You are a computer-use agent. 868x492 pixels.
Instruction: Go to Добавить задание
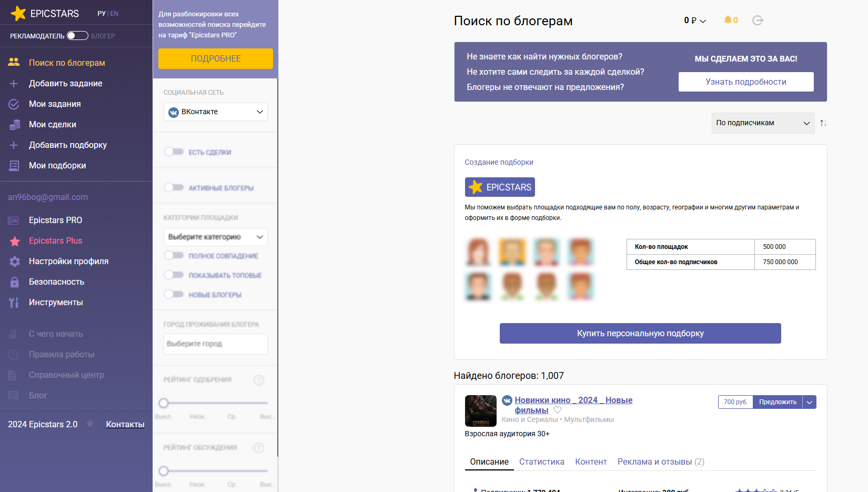[x=66, y=83]
